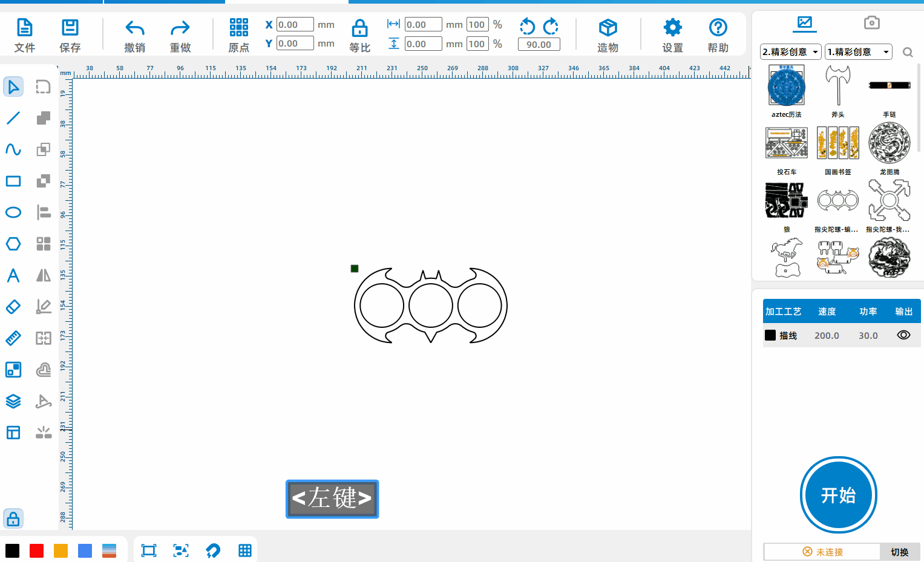Open the 1.精彩创意 subcategory dropdown
924x562 pixels.
tap(859, 52)
